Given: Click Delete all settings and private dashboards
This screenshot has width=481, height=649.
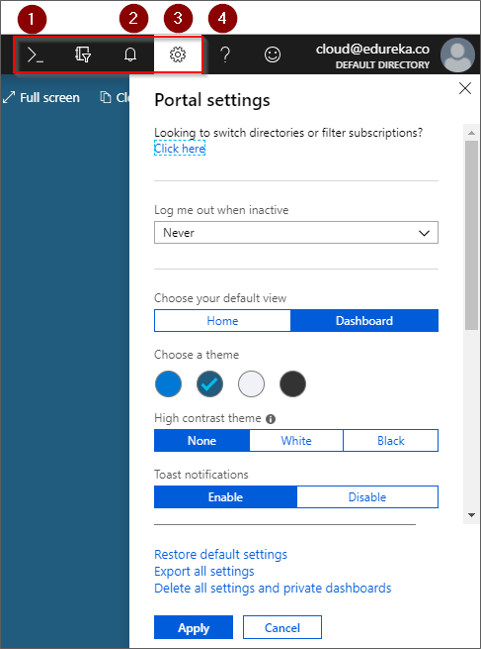Looking at the screenshot, I should 273,588.
